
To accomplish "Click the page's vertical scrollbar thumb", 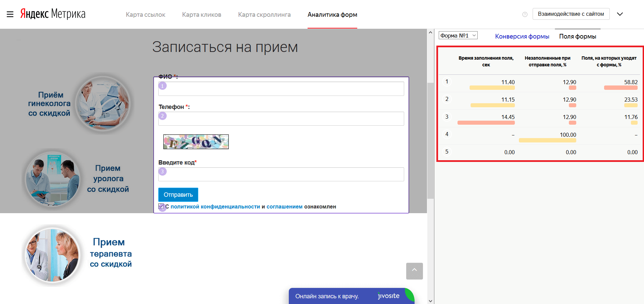I will pyautogui.click(x=430, y=141).
